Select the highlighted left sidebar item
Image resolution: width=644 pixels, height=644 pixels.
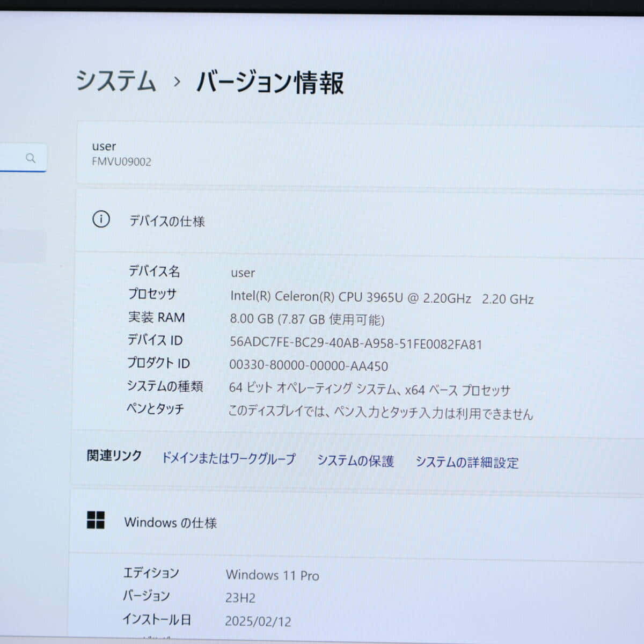coord(23,246)
